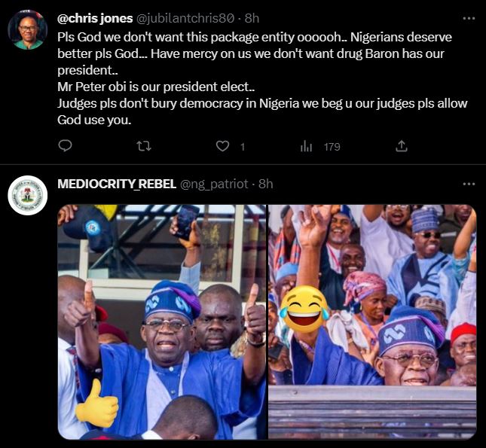Enlarge left photo with thumbs-up emoji

point(161,322)
